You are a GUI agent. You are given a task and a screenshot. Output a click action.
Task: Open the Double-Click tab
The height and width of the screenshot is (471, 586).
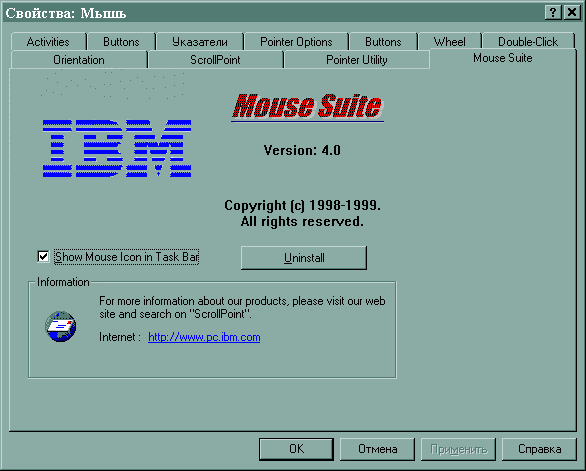(x=528, y=42)
